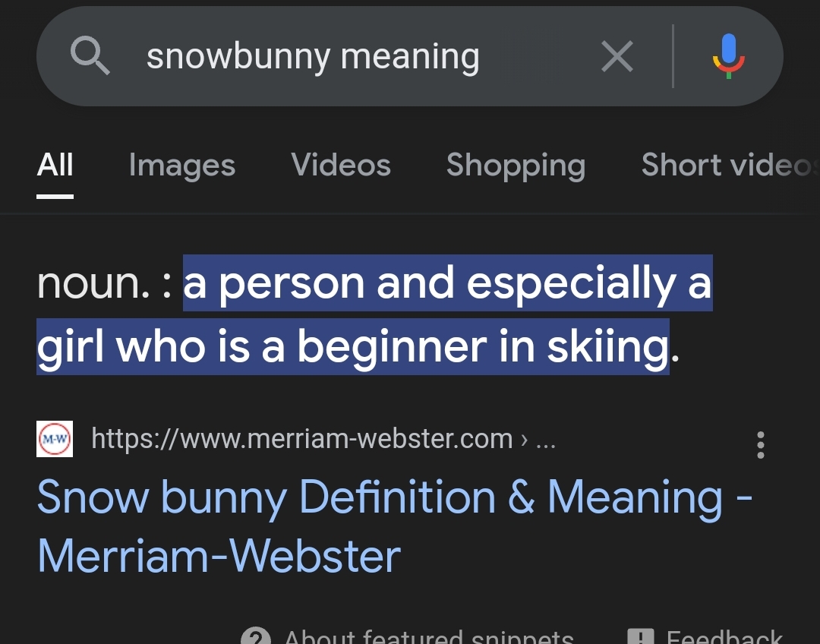The height and width of the screenshot is (644, 820).
Task: Open the Short videos tab
Action: tap(730, 166)
